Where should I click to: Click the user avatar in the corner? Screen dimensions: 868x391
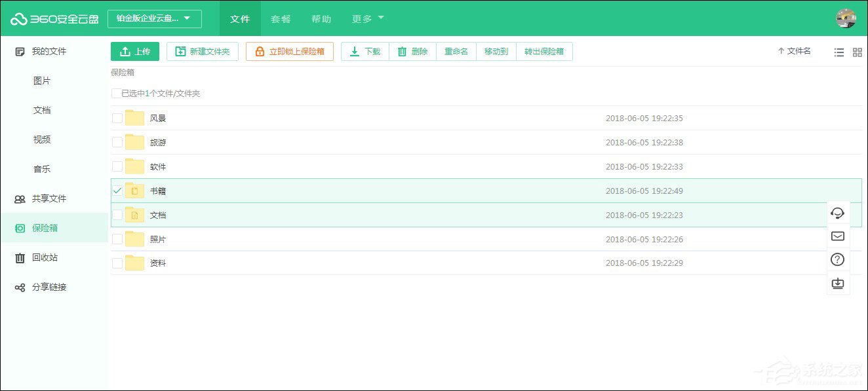(x=846, y=18)
